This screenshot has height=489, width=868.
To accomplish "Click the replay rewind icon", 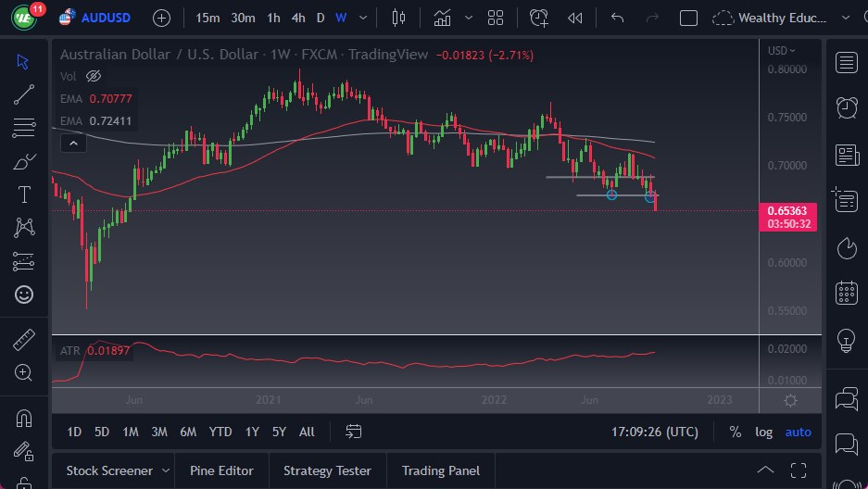I will [x=575, y=18].
